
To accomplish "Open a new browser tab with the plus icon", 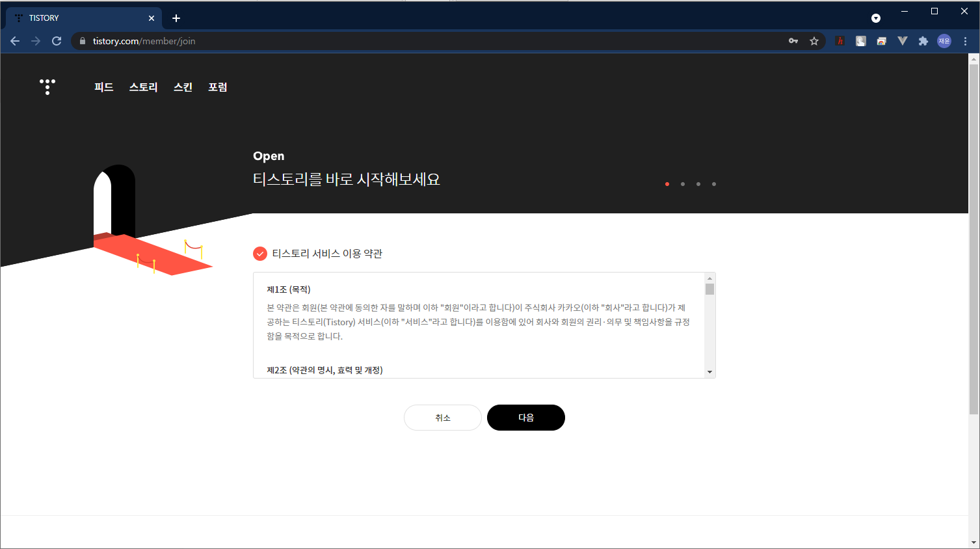I will tap(176, 18).
